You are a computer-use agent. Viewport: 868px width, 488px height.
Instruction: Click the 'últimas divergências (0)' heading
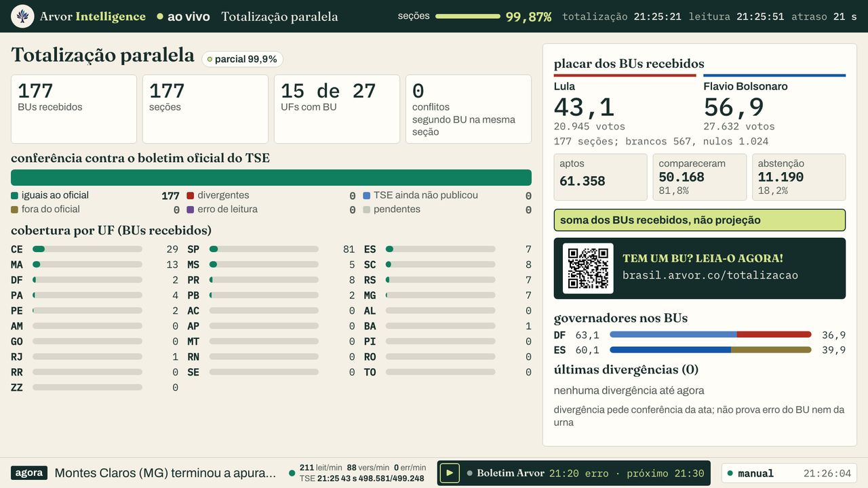click(626, 369)
